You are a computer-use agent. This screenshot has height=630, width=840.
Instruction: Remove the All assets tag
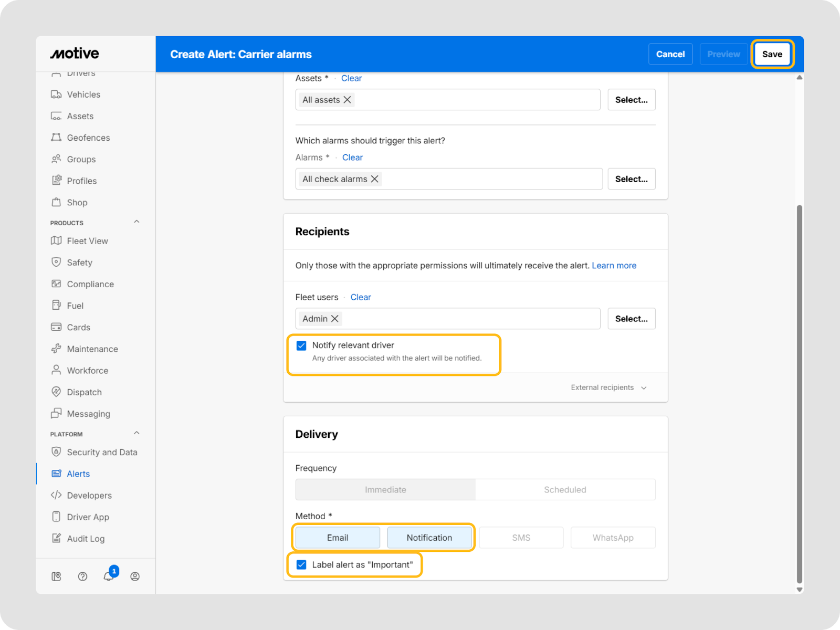coord(348,100)
